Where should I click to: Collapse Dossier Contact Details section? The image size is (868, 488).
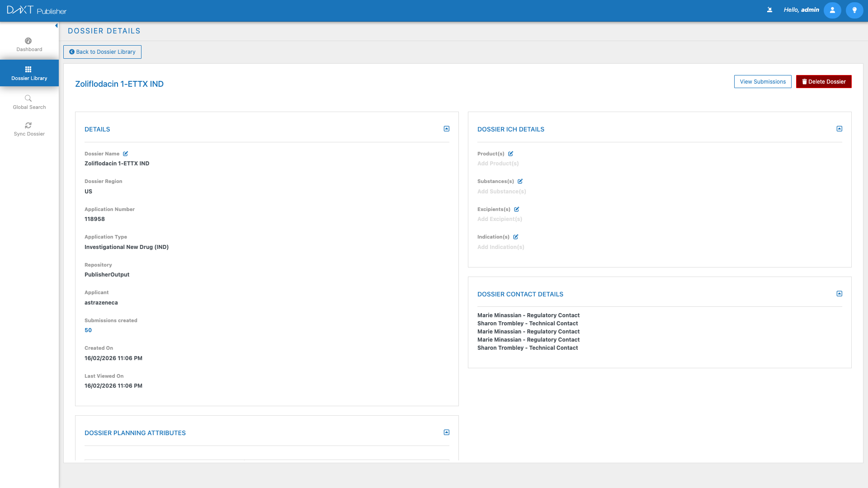click(x=839, y=294)
